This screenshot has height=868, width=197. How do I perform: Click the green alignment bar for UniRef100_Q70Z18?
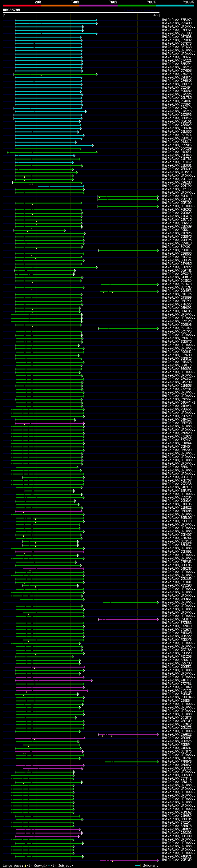tap(56, 74)
